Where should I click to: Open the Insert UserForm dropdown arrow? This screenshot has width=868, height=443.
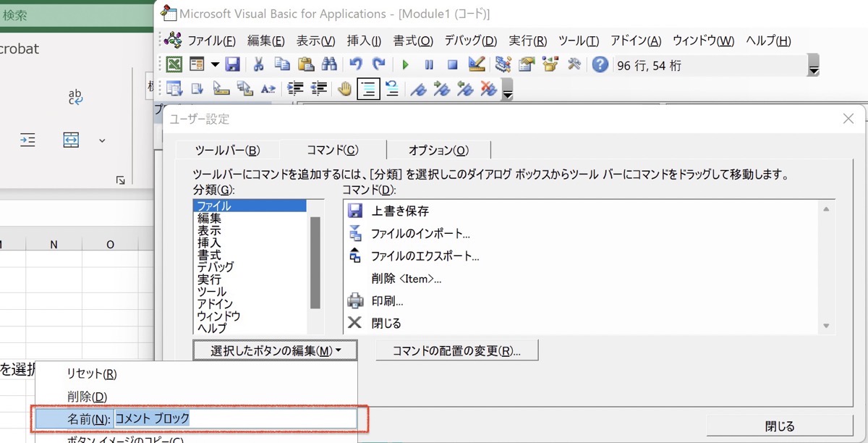(215, 64)
